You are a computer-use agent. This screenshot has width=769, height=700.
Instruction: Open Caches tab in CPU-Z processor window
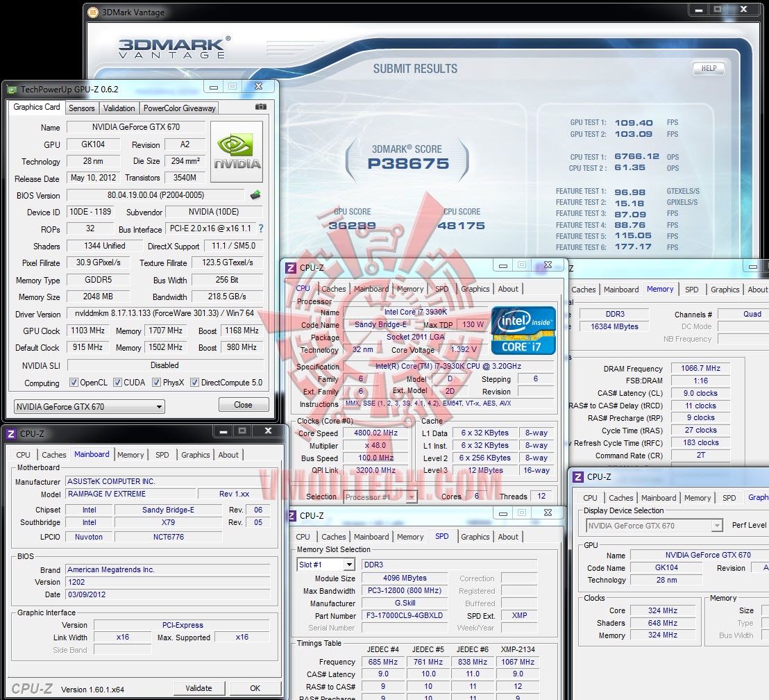(334, 289)
